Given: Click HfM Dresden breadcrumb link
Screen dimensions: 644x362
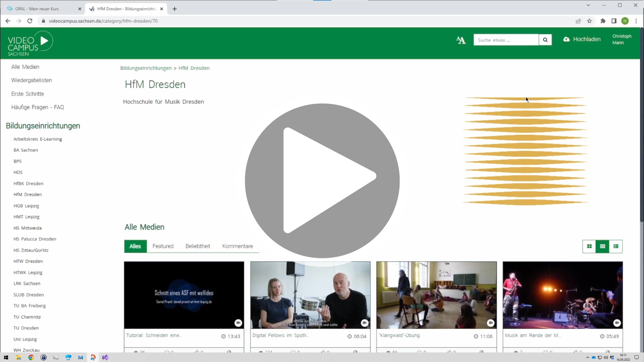Looking at the screenshot, I should point(194,68).
